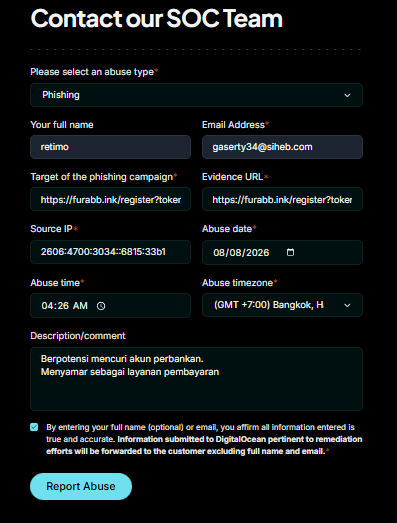Viewport: 397px width, 523px height.
Task: Click the affirmation text beginning 'By entering your full name'
Action: click(204, 439)
